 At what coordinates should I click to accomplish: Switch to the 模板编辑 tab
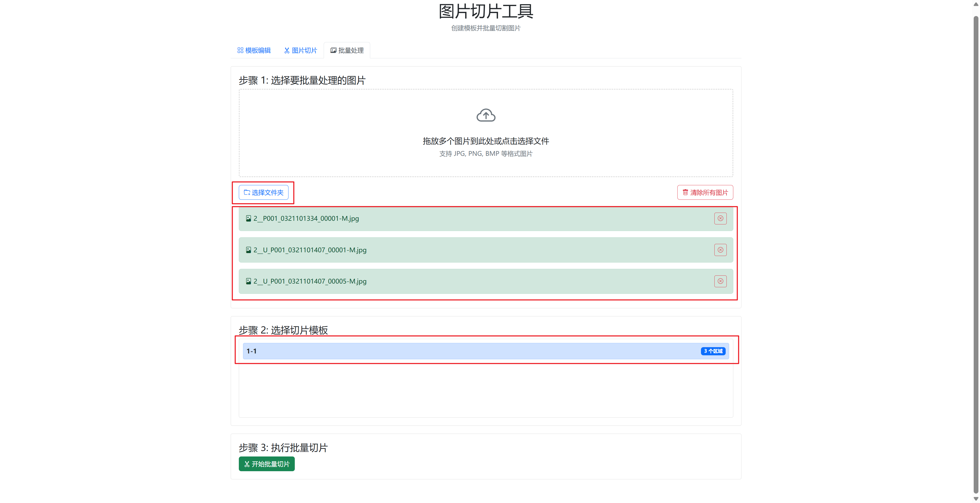254,50
